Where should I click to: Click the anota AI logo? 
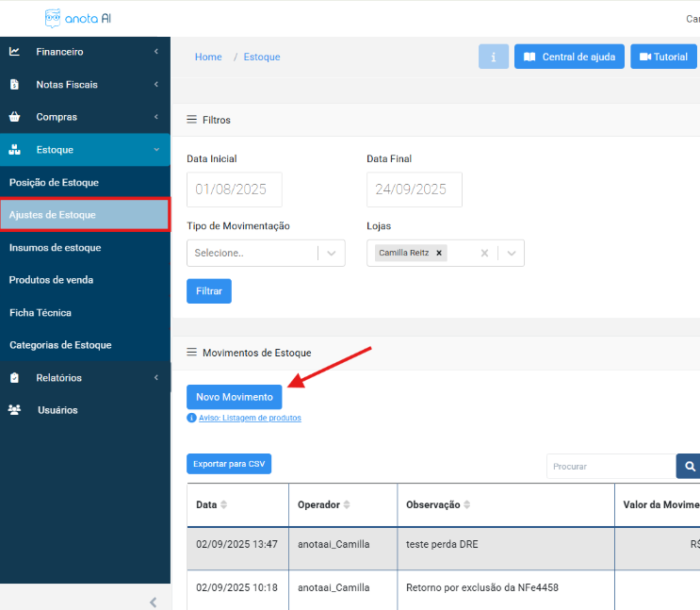click(84, 19)
